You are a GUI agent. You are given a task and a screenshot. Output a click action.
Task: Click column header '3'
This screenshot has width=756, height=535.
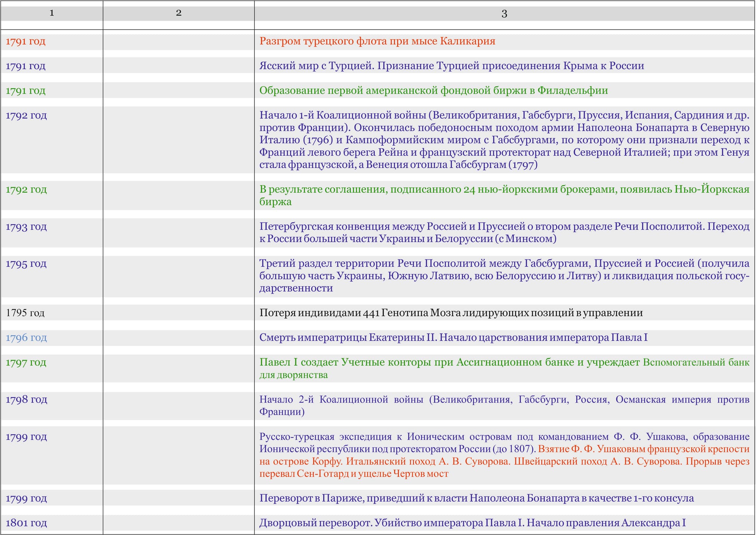click(x=504, y=14)
